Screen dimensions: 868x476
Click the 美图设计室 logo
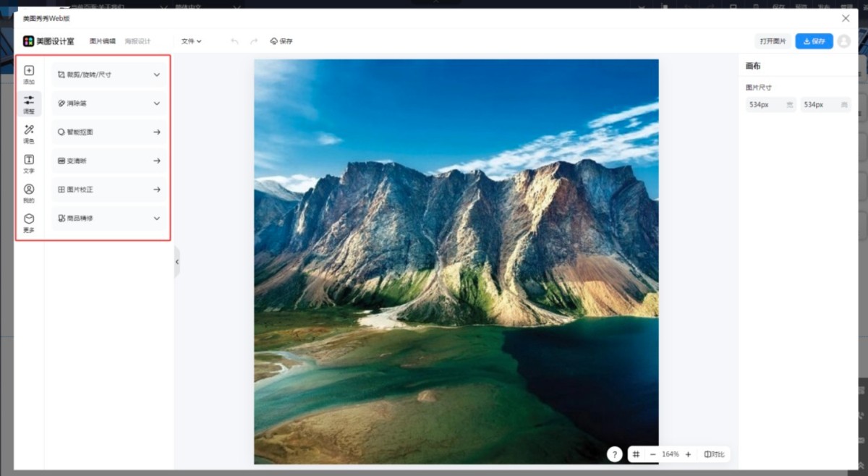48,41
